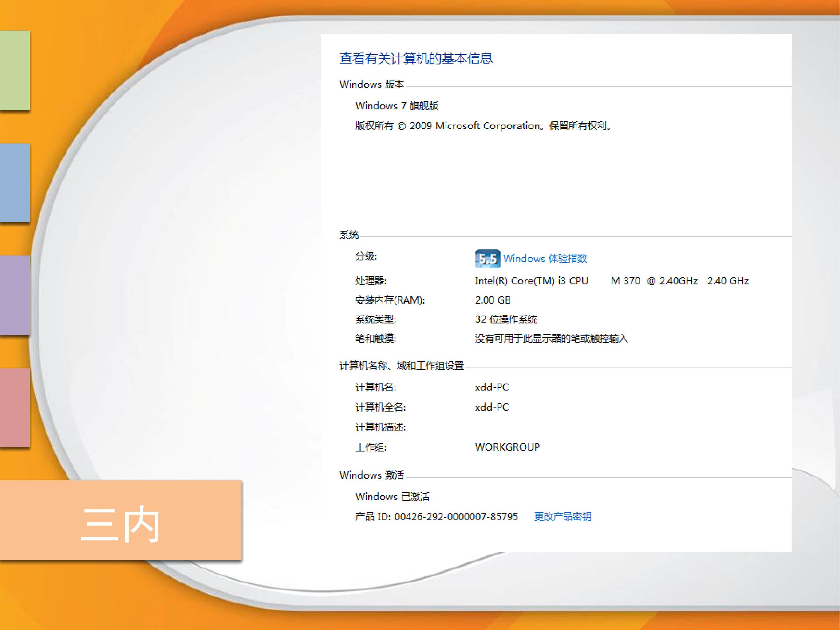Click the 2009 Microsoft Corporation copyright line

(x=483, y=126)
